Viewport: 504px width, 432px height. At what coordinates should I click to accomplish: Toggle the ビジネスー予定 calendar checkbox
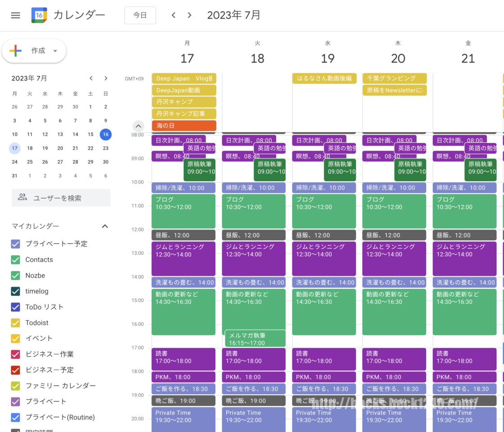point(15,370)
